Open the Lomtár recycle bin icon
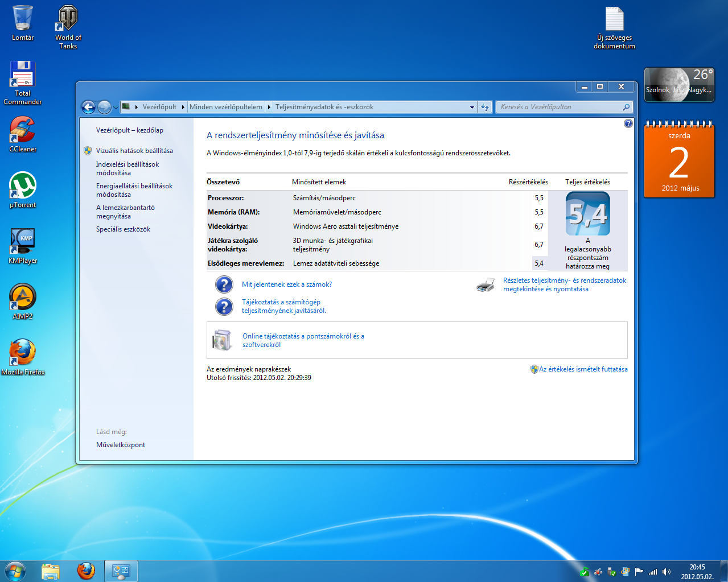 point(23,23)
